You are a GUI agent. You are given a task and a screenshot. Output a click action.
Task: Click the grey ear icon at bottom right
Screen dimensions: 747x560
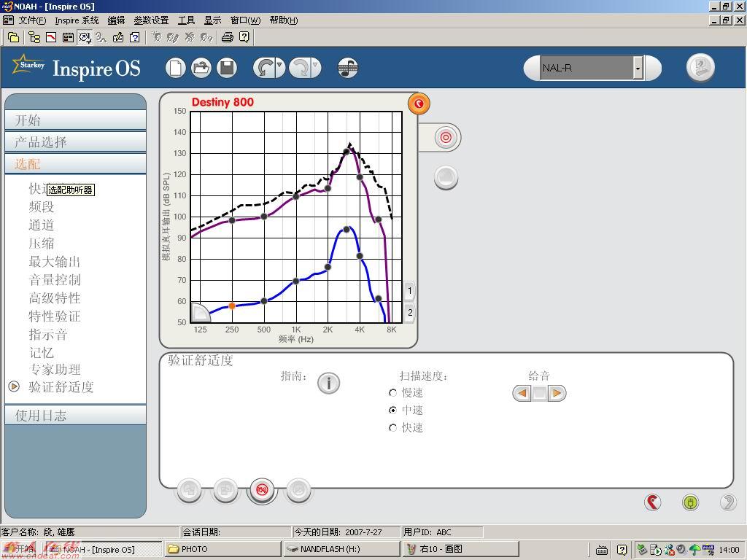click(x=728, y=502)
